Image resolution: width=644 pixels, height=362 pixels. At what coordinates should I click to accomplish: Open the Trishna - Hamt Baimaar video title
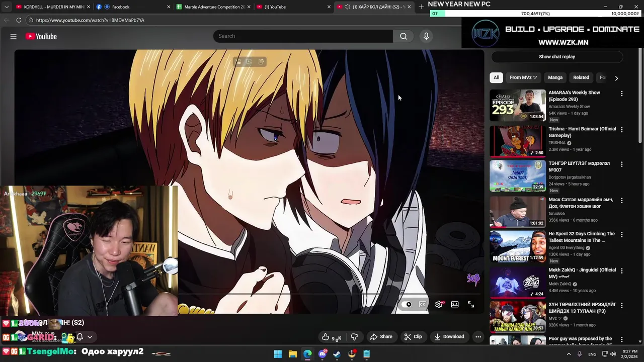(x=582, y=132)
